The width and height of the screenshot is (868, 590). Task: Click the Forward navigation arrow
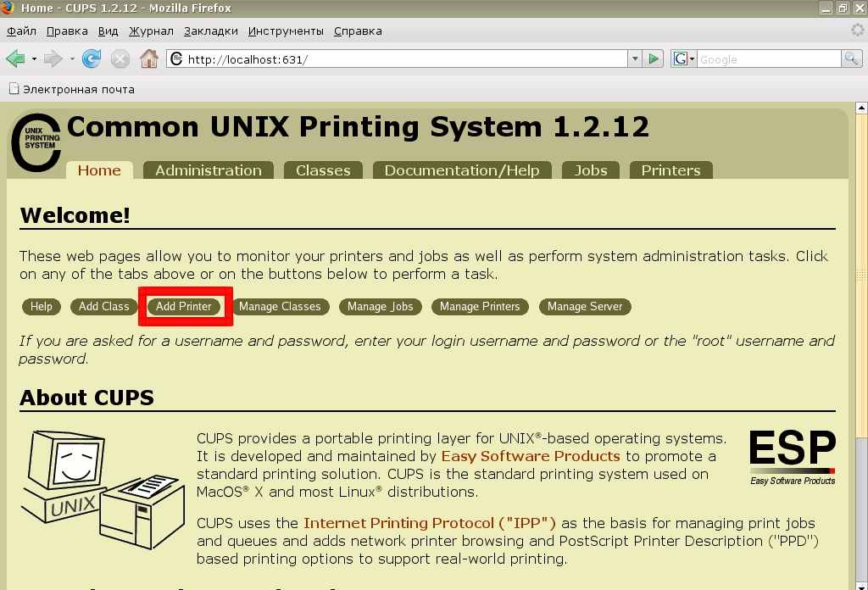(x=53, y=58)
